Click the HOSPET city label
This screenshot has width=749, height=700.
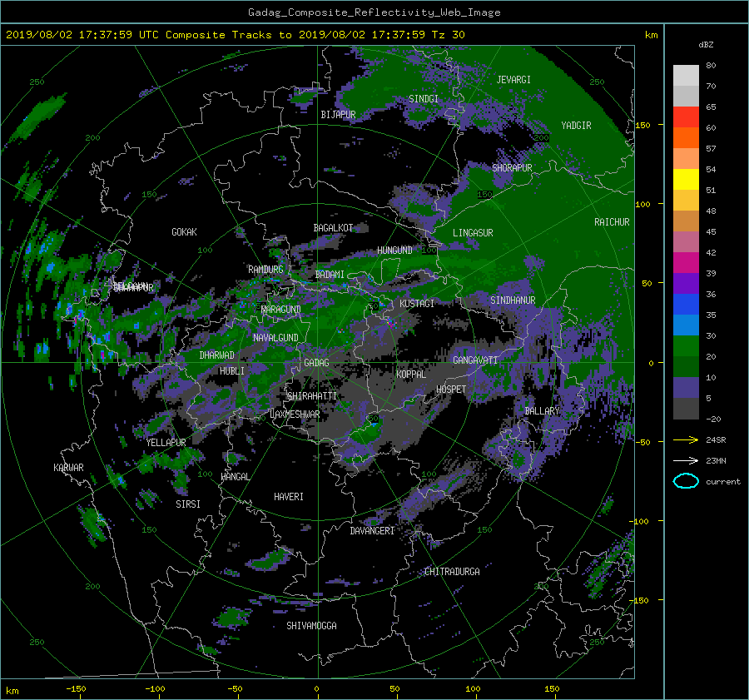pyautogui.click(x=451, y=390)
